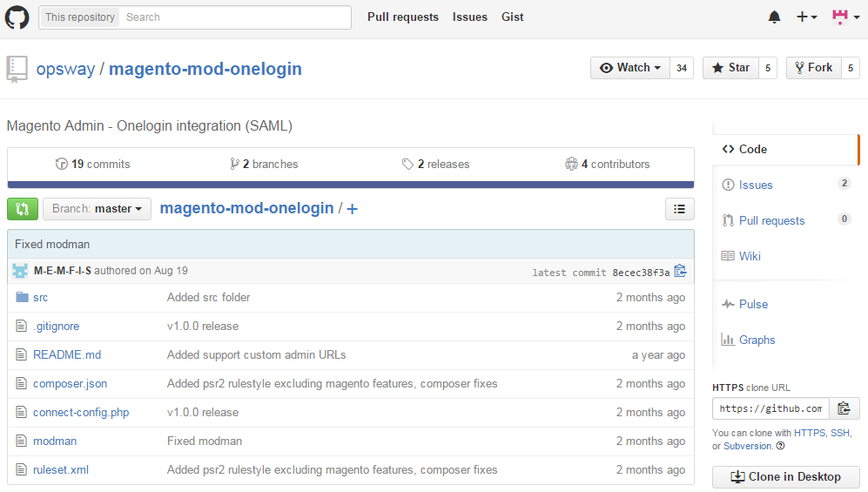Open the 'Added src folder' commit message
Viewport: 868px width, 492px height.
209,297
